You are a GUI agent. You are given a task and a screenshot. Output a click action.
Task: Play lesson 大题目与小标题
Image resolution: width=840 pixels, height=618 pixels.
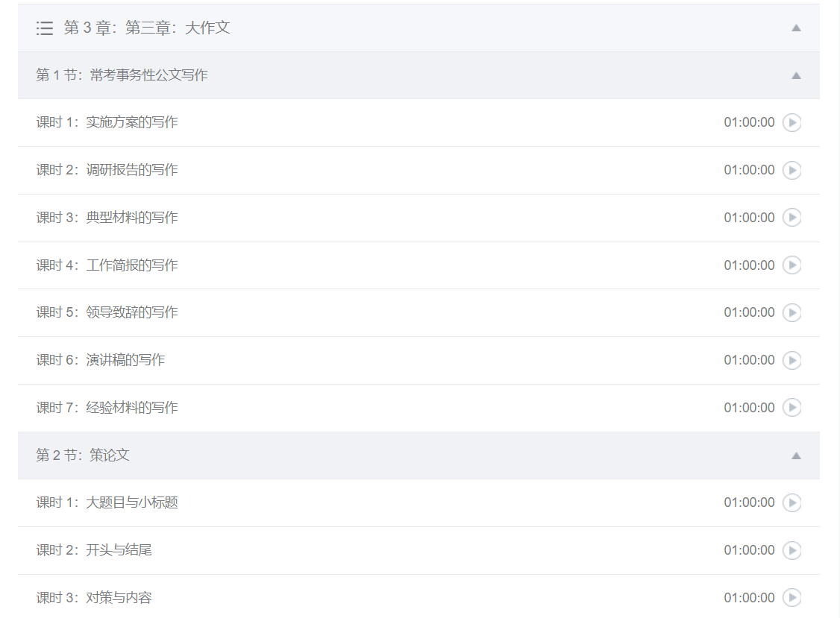[x=792, y=503]
